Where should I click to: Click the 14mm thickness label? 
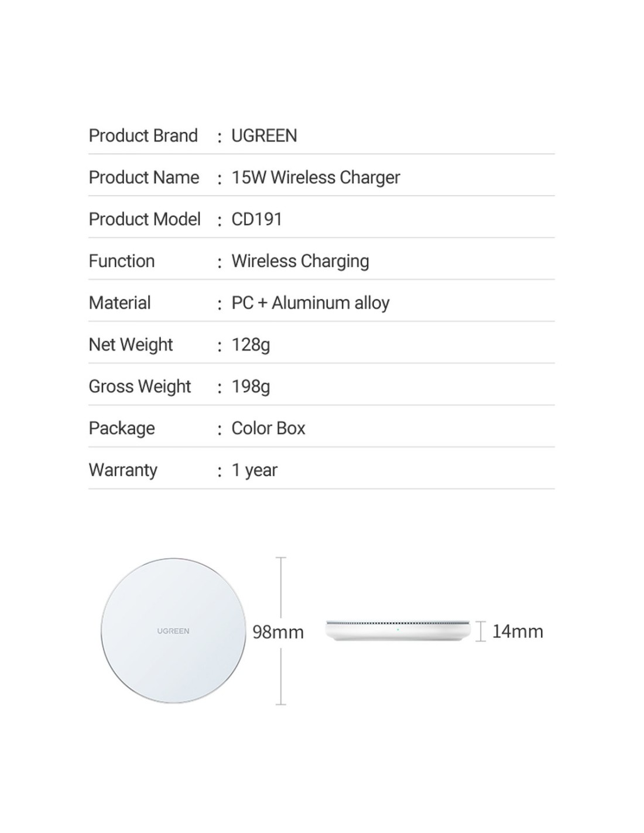[518, 631]
